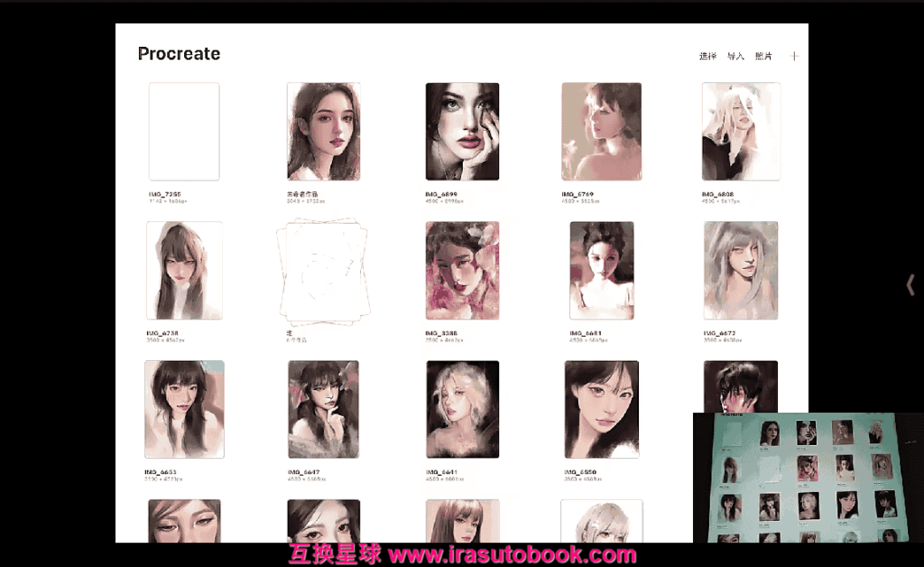Open the cropped thumbnail below IMG_6647
This screenshot has width=924, height=567.
pyautogui.click(x=324, y=521)
